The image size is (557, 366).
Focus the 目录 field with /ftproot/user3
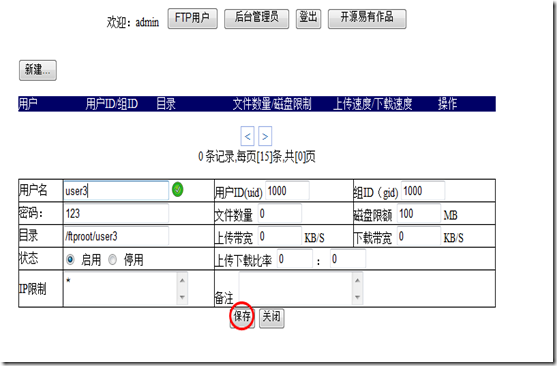click(x=116, y=236)
